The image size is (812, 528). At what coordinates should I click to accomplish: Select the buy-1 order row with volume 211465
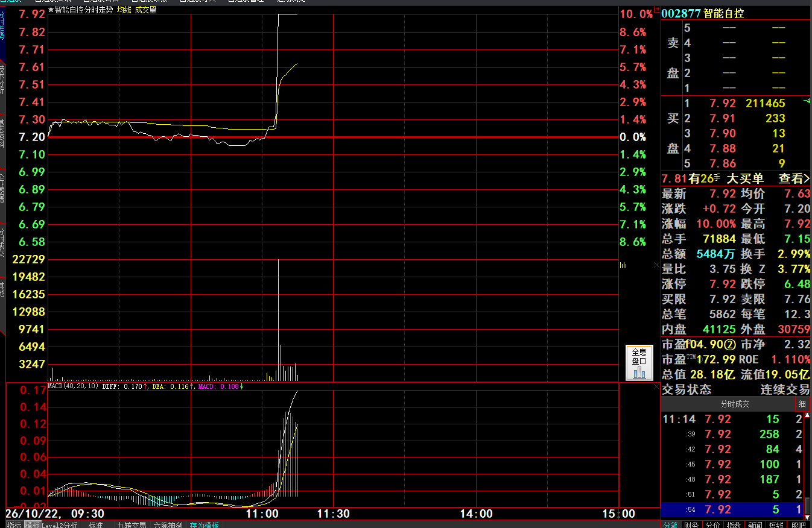735,103
